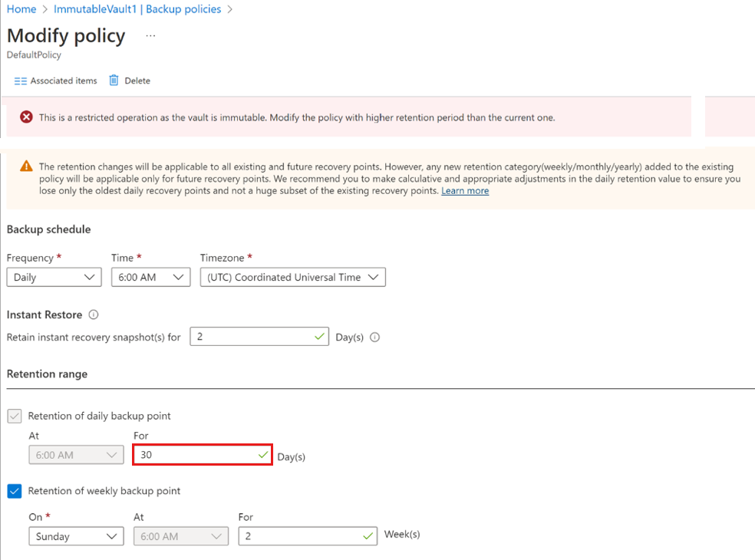
Task: Open the ellipsis menu beside Modify policy
Action: (x=150, y=36)
